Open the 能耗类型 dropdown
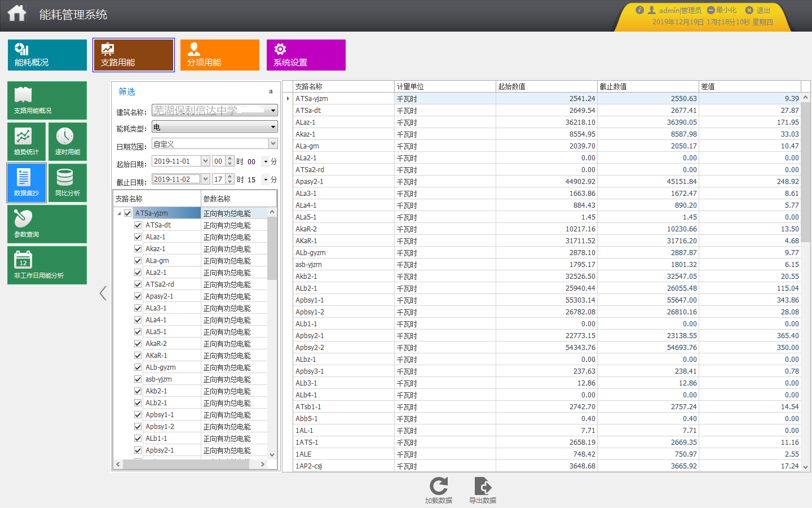The image size is (812, 508). point(273,127)
